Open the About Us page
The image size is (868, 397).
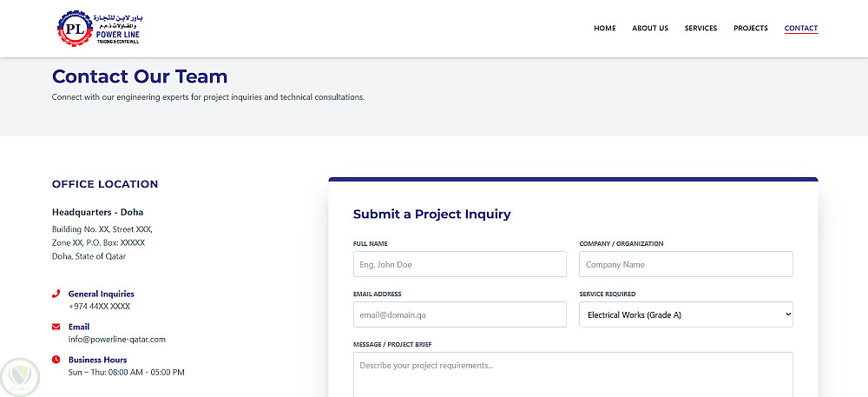(650, 29)
